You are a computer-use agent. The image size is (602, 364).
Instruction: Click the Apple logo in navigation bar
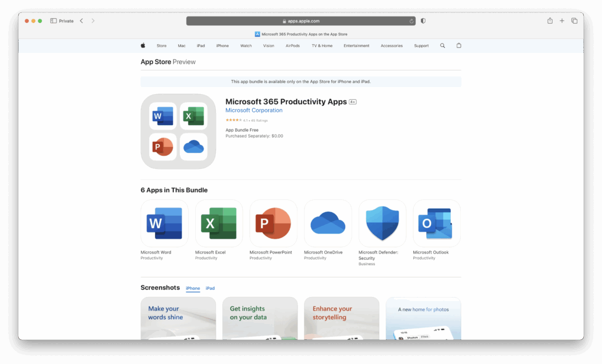(x=143, y=45)
